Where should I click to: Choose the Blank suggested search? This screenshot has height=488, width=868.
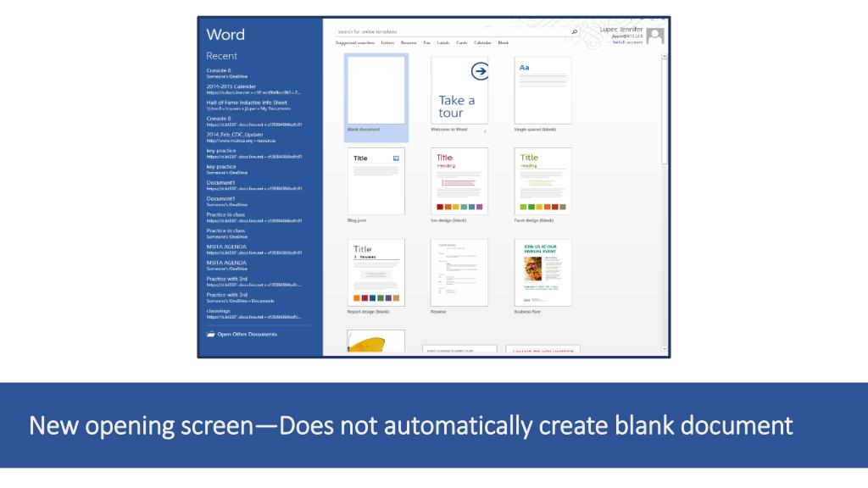pyautogui.click(x=504, y=42)
